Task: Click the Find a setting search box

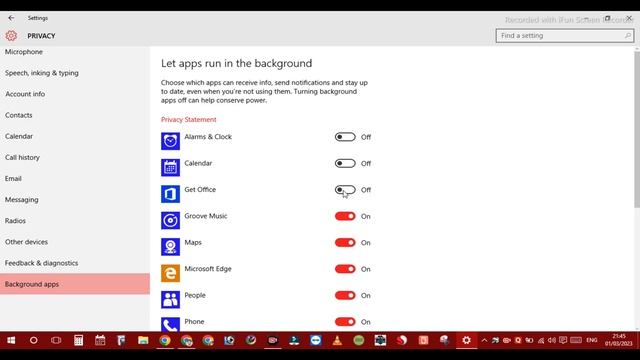Action: tap(565, 36)
